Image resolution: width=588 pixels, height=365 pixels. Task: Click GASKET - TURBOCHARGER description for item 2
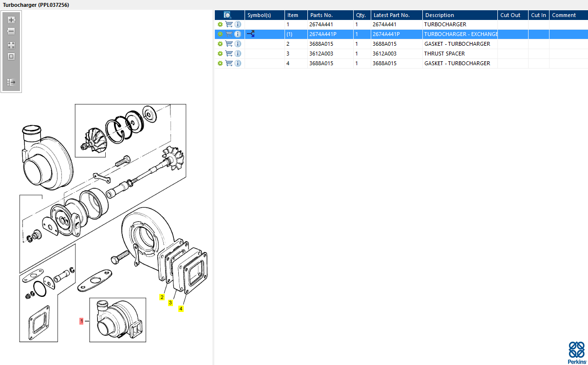(457, 44)
